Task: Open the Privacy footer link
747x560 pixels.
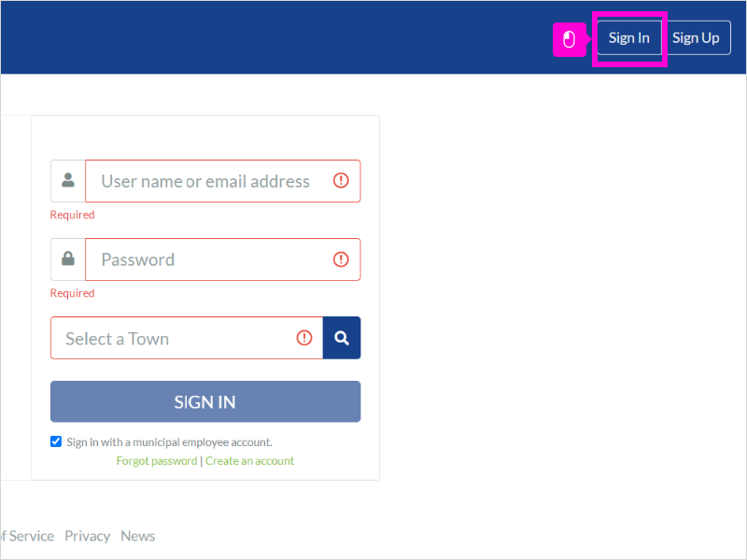Action: pos(88,536)
